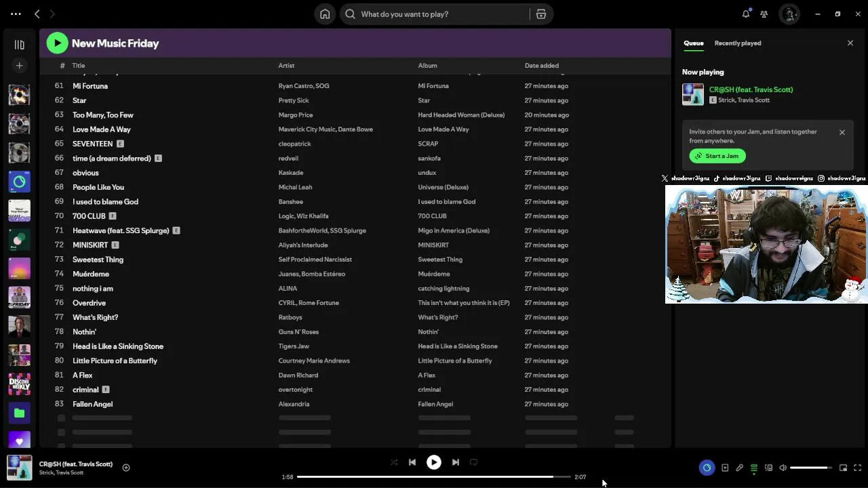Select track Little Picture of a Butterfly title
The width and height of the screenshot is (868, 488).
coord(115,361)
